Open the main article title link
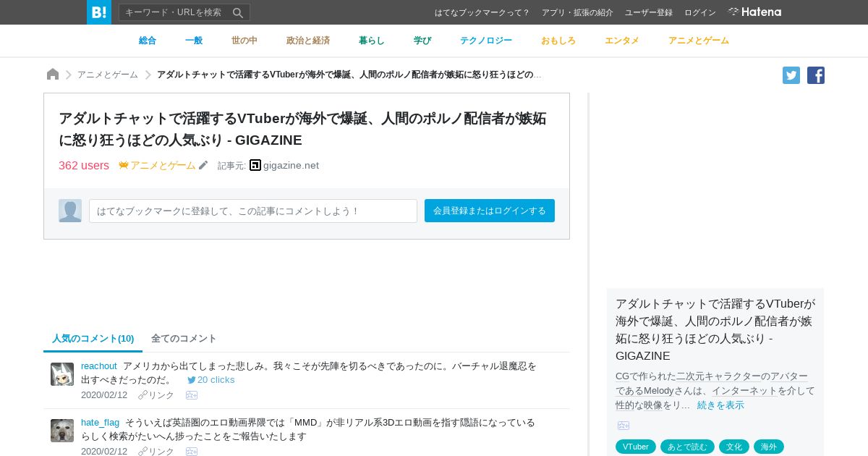 pyautogui.click(x=302, y=129)
